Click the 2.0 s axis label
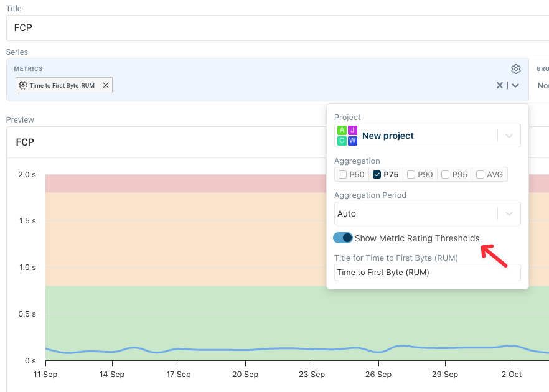 (x=27, y=175)
